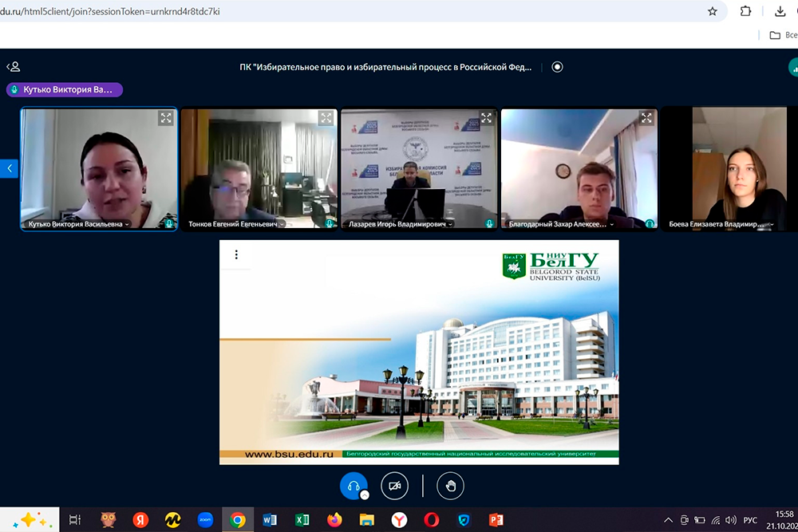The image size is (798, 532).
Task: Toggle webcam sharing button
Action: tap(394, 486)
